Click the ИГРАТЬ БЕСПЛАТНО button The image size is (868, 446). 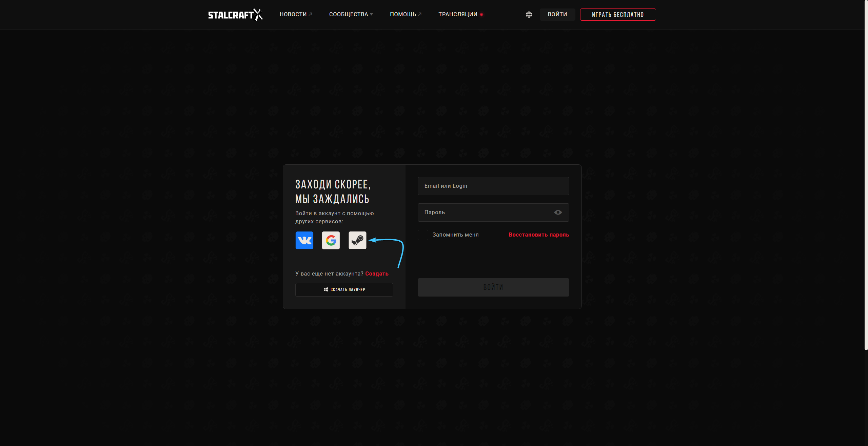(618, 15)
